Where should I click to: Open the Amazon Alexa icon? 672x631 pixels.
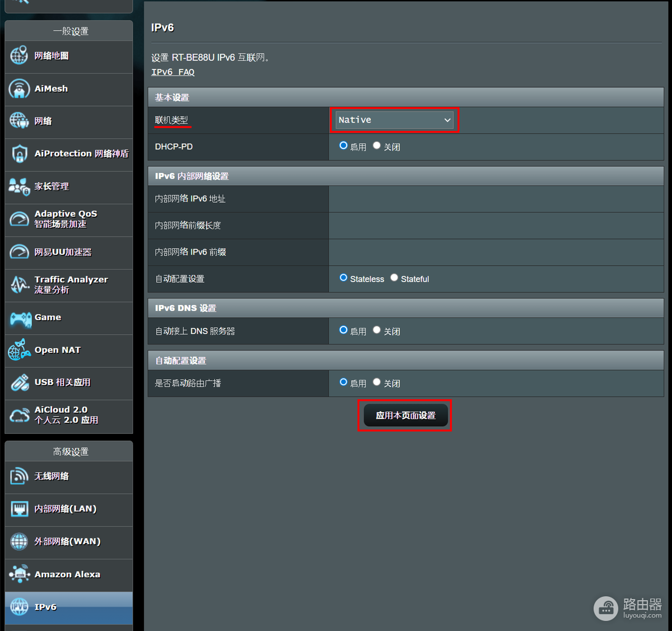20,574
